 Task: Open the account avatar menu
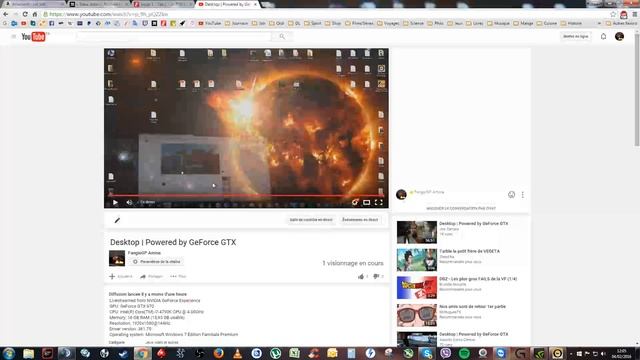coord(619,36)
